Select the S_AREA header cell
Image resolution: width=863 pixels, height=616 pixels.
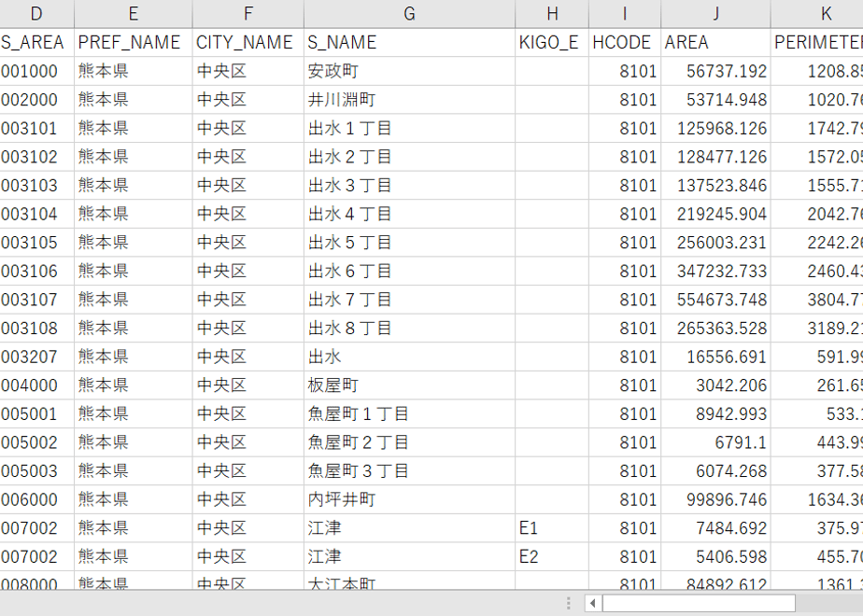36,42
